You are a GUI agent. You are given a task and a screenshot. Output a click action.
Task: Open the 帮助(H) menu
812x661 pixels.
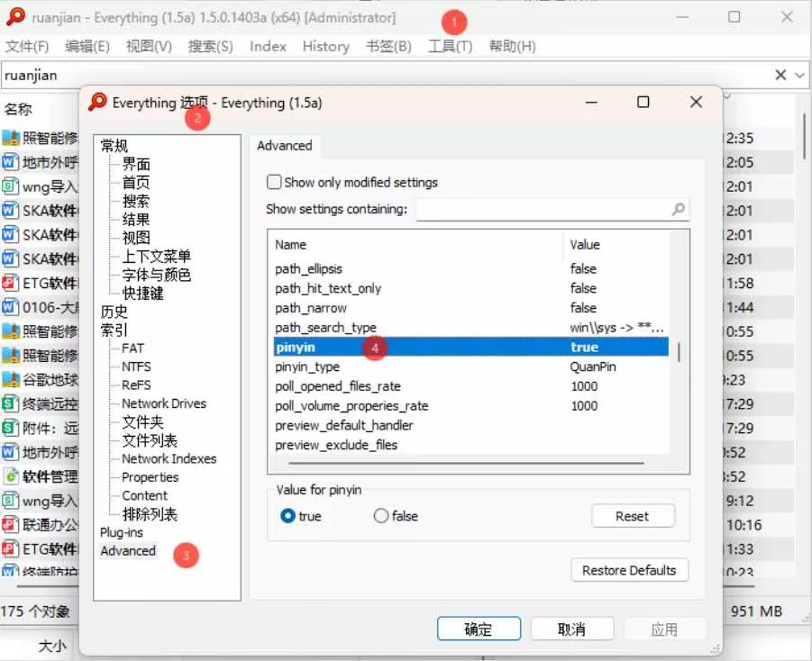coord(512,47)
